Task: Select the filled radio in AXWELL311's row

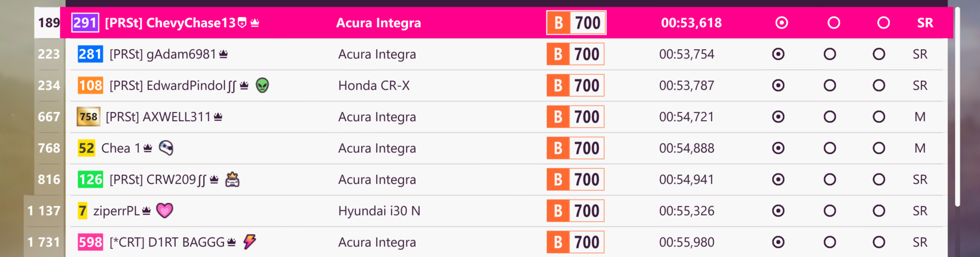Action: (x=778, y=116)
